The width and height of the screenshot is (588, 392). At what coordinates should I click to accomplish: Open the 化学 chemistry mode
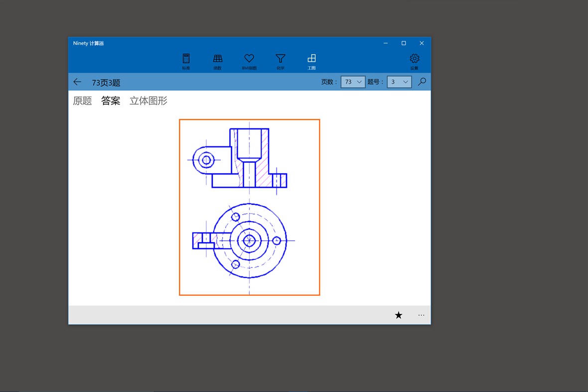click(x=281, y=60)
